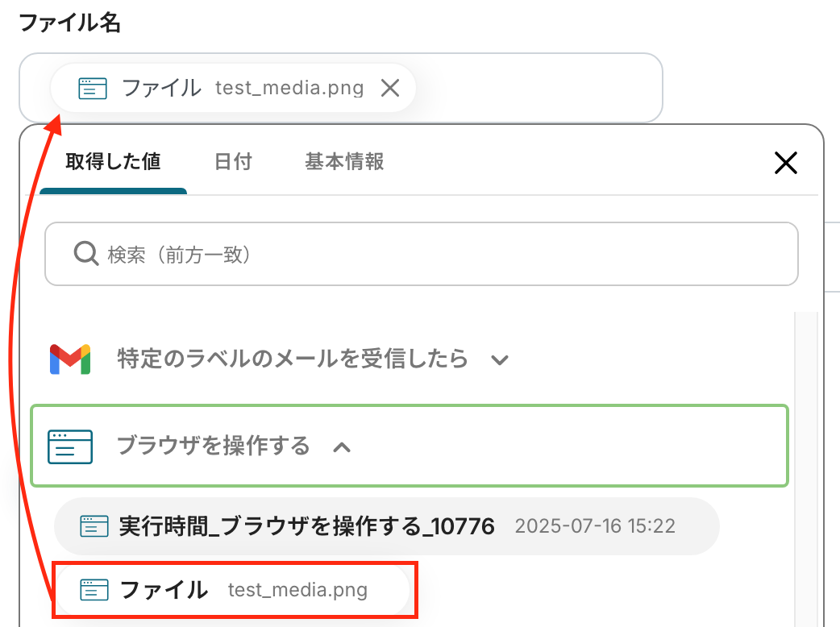This screenshot has height=627, width=840.
Task: Click empty area of the ファイル名 input field
Action: tap(540, 88)
